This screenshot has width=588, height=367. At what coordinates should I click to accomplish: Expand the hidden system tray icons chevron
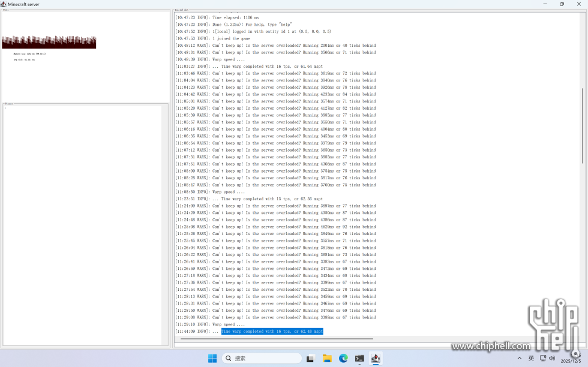(519, 358)
